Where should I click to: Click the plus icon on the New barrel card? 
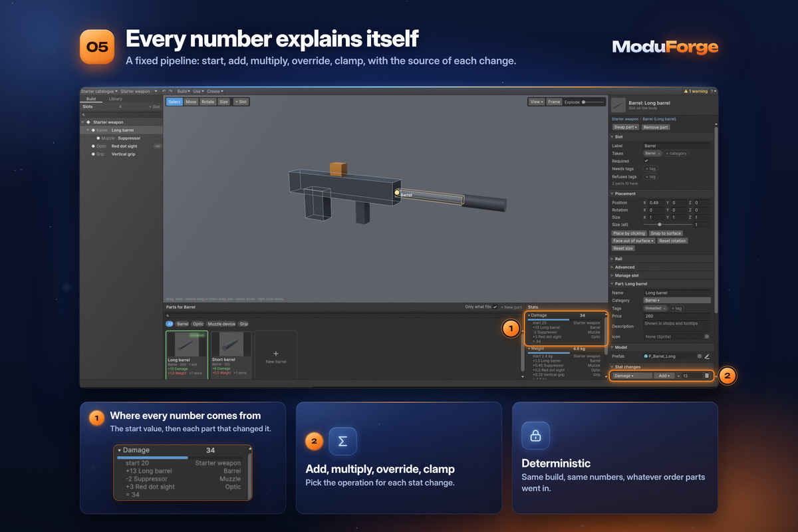click(x=276, y=354)
